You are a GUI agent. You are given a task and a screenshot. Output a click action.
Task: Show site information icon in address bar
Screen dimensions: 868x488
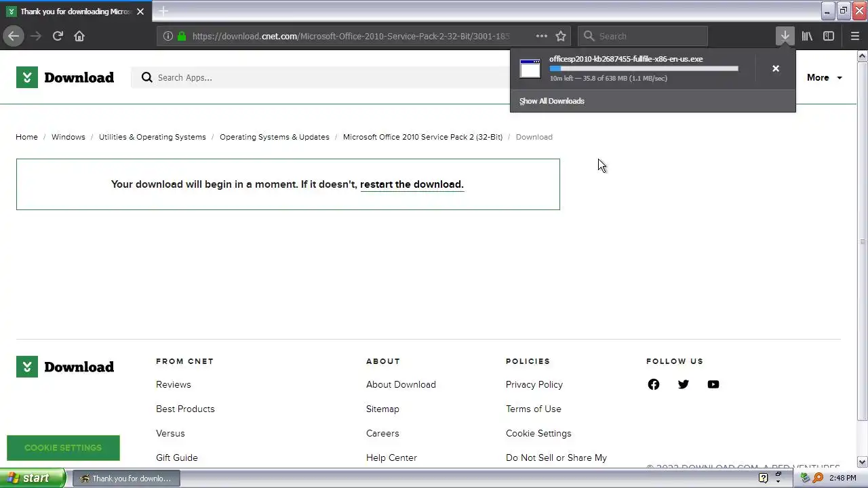167,36
